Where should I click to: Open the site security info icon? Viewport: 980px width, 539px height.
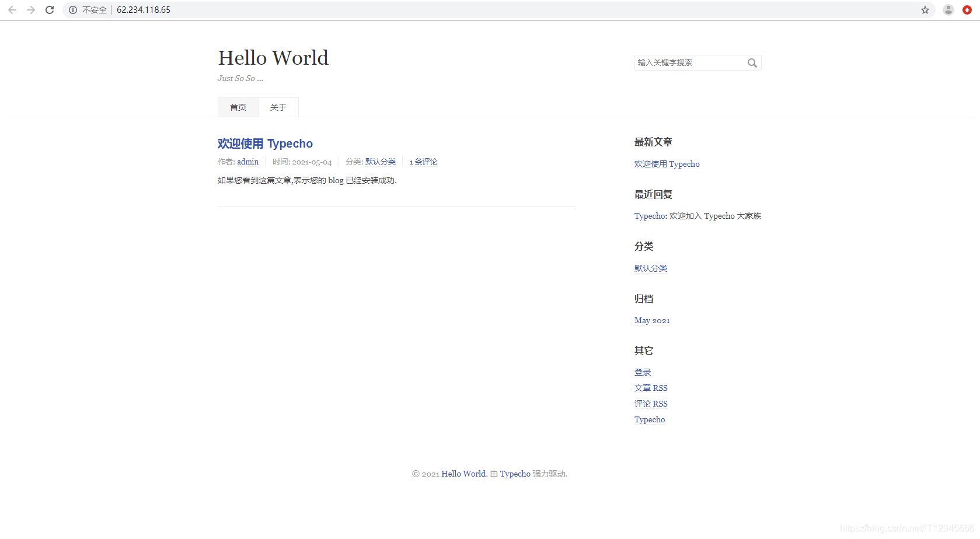[x=73, y=10]
